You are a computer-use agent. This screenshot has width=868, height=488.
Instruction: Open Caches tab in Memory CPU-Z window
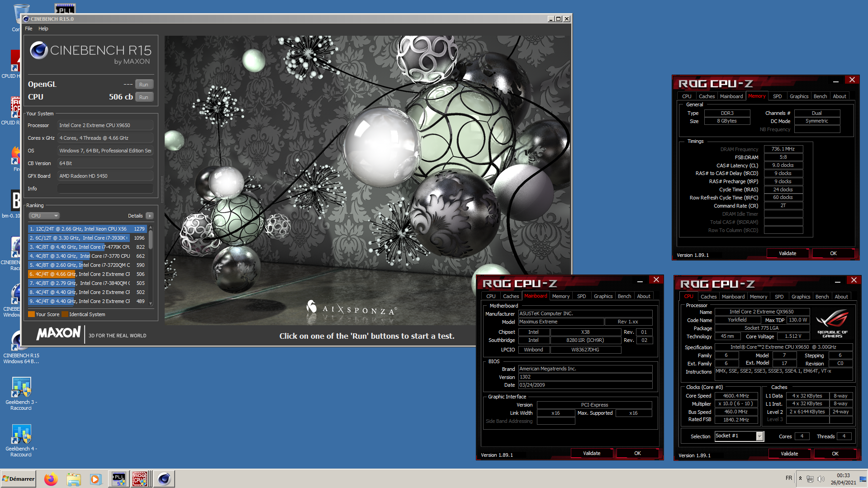(x=707, y=96)
